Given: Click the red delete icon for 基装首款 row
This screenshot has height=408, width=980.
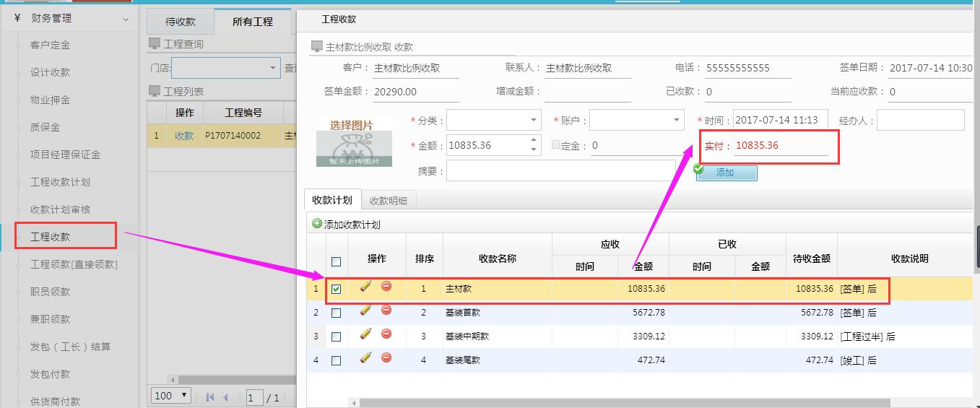Looking at the screenshot, I should point(386,311).
